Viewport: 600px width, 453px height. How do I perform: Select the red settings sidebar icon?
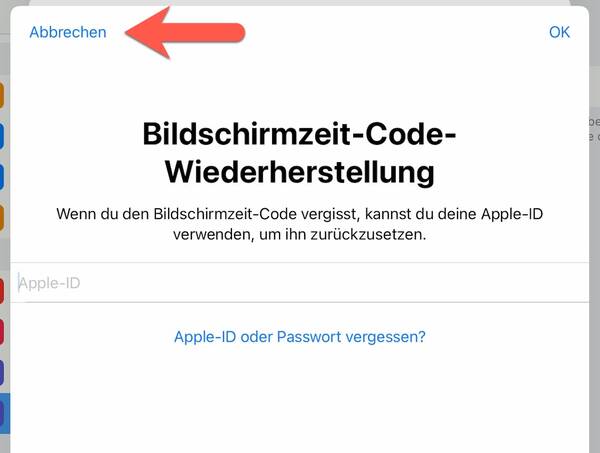click(2, 291)
